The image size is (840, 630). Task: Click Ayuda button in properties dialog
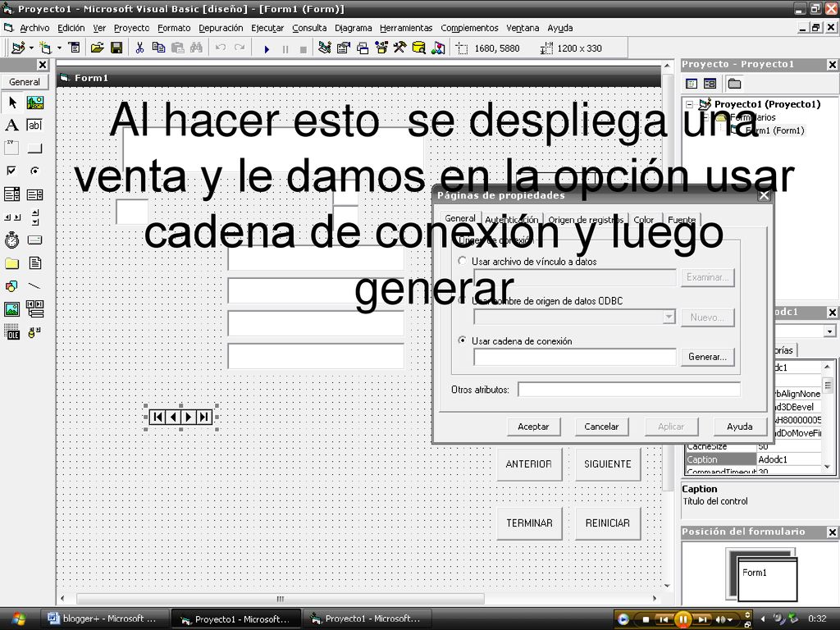click(x=740, y=427)
